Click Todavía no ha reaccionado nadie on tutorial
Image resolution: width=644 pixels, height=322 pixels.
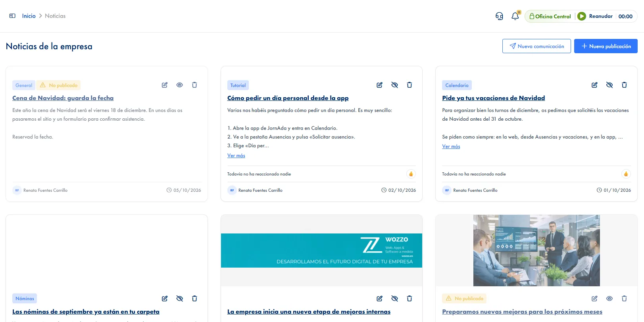click(259, 174)
